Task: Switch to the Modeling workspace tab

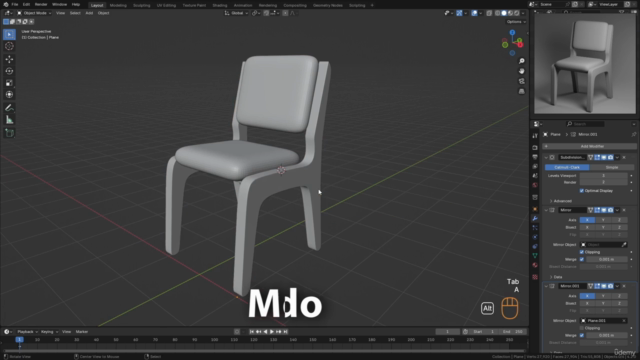Action: coord(118,5)
